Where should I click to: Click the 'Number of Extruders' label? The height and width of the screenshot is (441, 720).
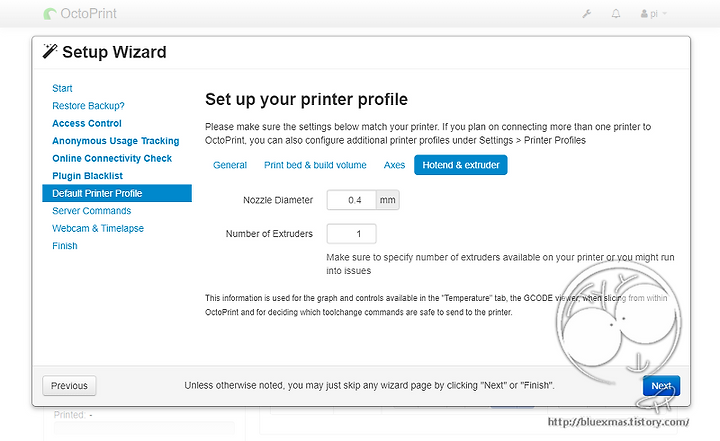[x=269, y=234]
